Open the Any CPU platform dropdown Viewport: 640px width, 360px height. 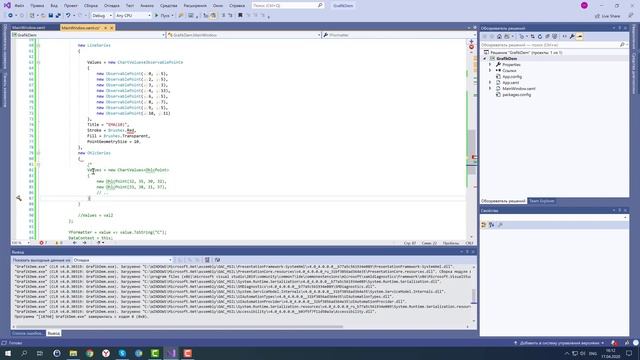pos(133,16)
